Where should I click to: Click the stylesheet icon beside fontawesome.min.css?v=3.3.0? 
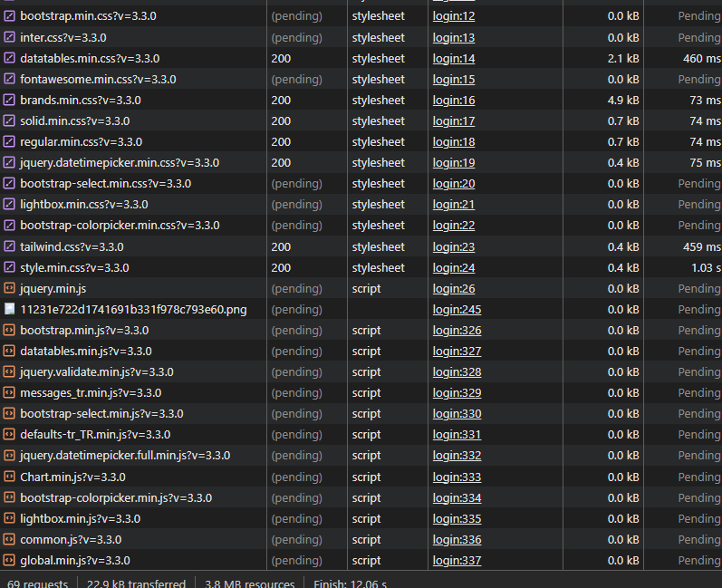(9, 79)
